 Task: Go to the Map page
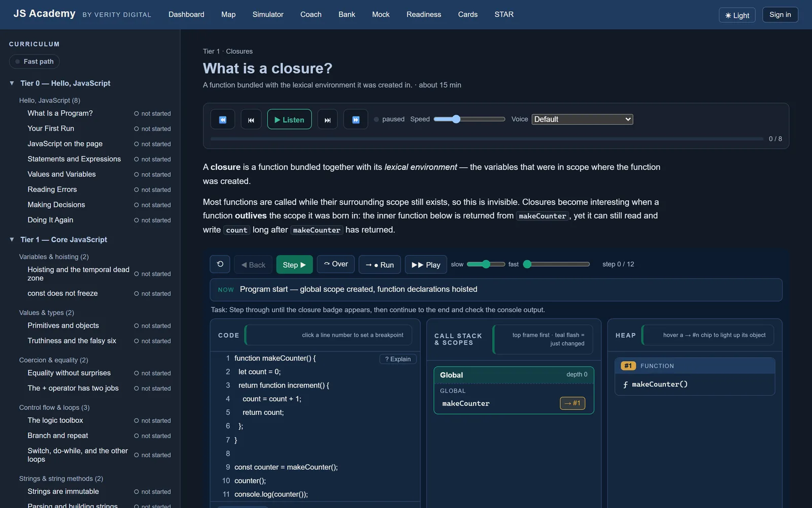(x=228, y=15)
